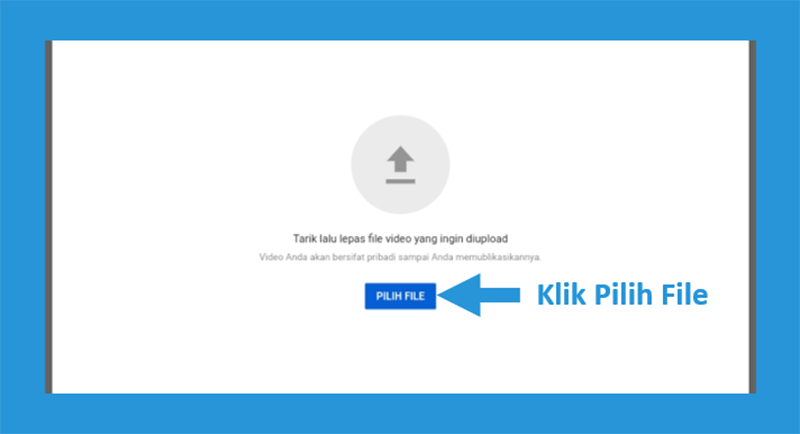Screen dimensions: 800x434
Task: Click the rectangular tail of the blue arrow
Action: [500, 295]
